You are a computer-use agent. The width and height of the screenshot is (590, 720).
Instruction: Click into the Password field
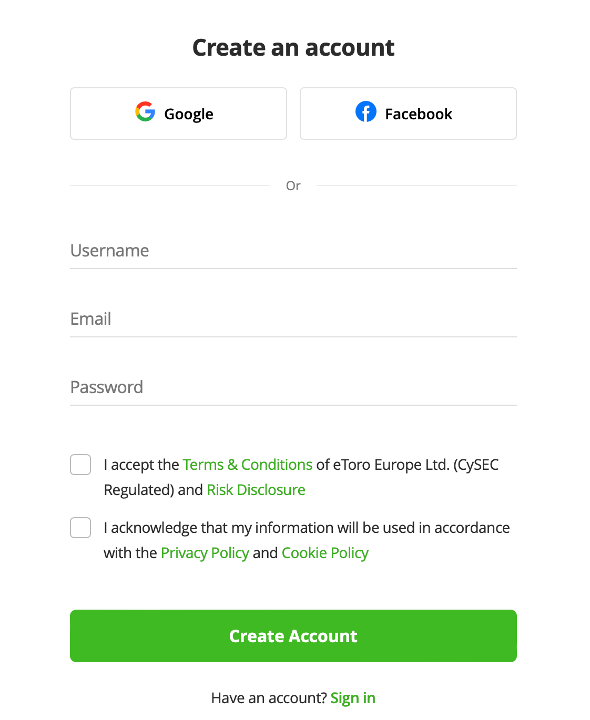tap(293, 388)
